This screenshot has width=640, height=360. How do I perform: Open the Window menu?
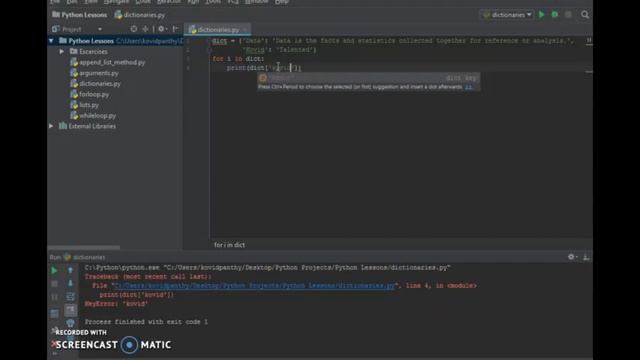(x=256, y=2)
